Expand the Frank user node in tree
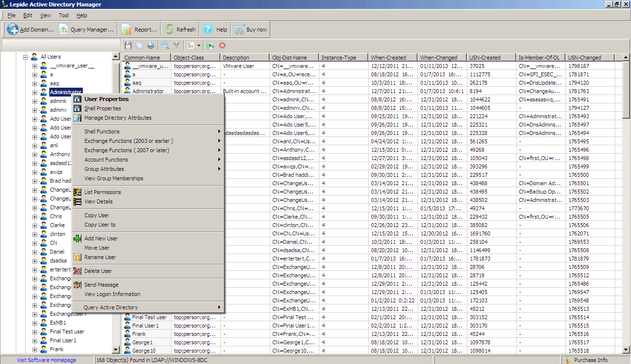Screen dimensions: 631x364 point(35,349)
